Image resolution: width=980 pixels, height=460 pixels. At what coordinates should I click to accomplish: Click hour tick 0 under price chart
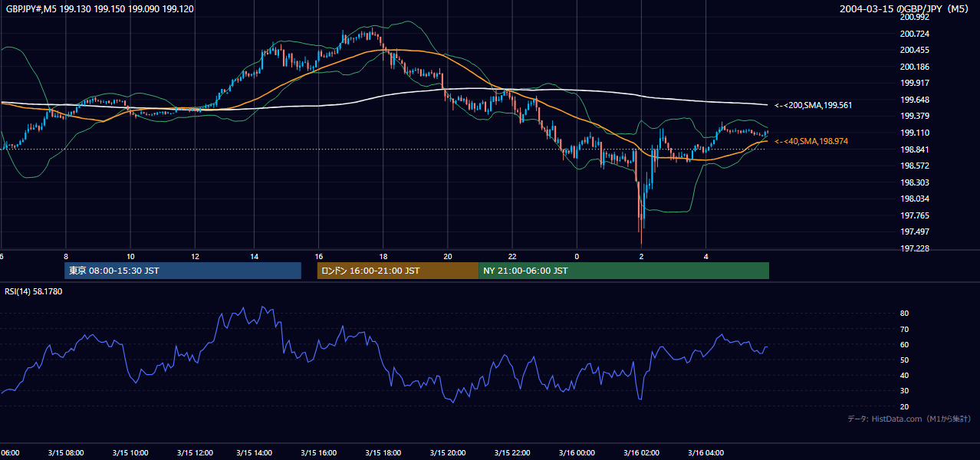(x=577, y=257)
